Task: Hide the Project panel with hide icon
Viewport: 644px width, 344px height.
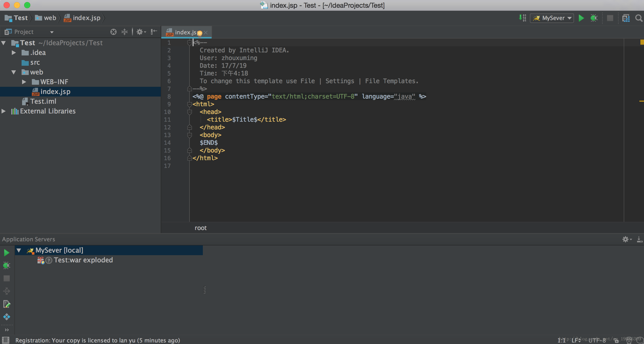Action: (x=154, y=32)
